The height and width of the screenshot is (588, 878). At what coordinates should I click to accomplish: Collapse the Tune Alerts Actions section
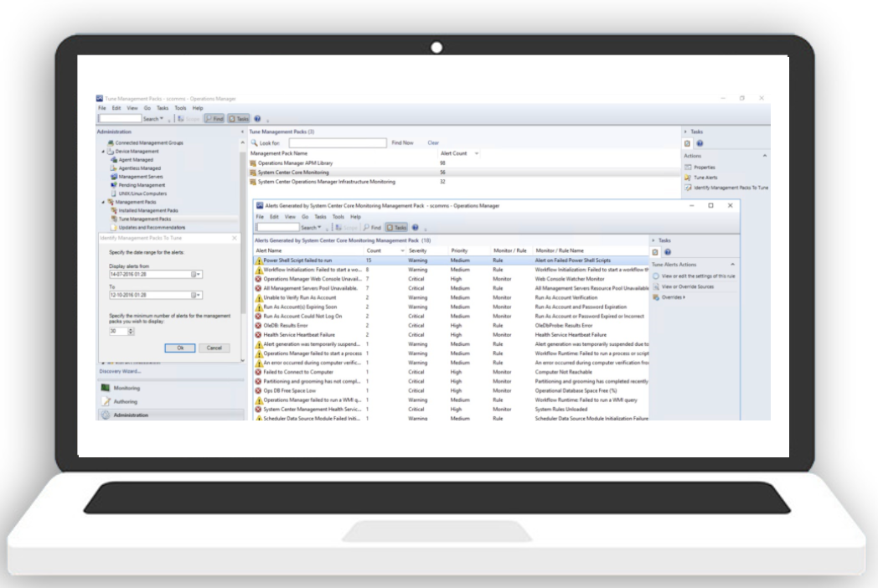coord(732,265)
